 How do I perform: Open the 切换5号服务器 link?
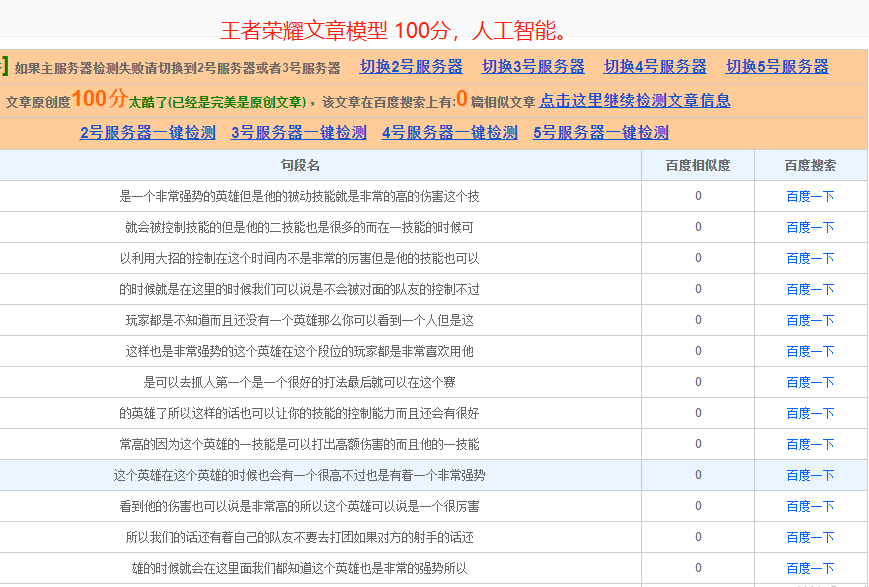(x=777, y=67)
